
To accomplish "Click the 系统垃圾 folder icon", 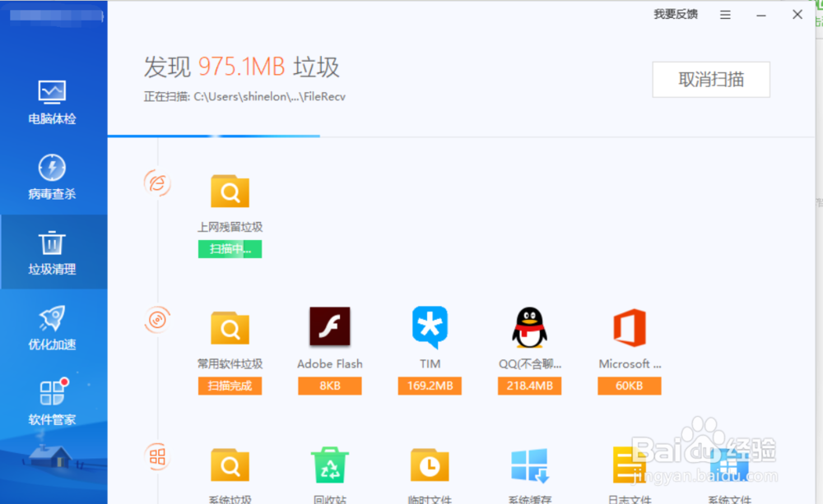I will (x=230, y=465).
